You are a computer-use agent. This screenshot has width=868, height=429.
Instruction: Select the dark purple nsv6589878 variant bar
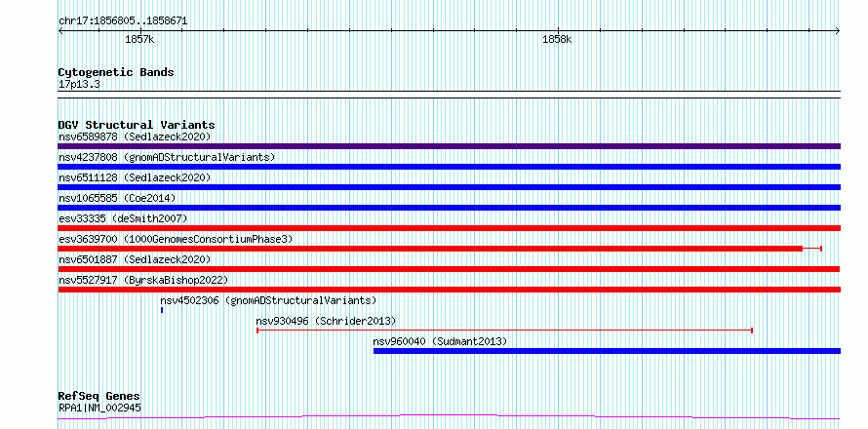(x=449, y=146)
